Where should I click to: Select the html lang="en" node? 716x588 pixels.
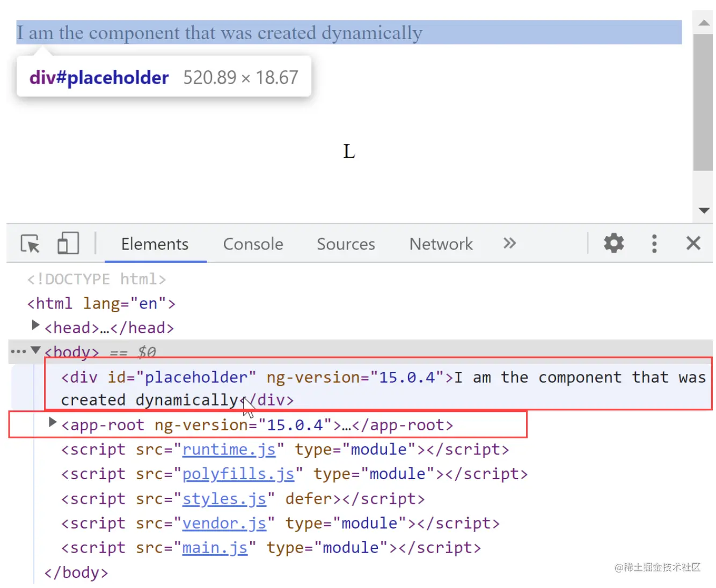click(x=101, y=304)
